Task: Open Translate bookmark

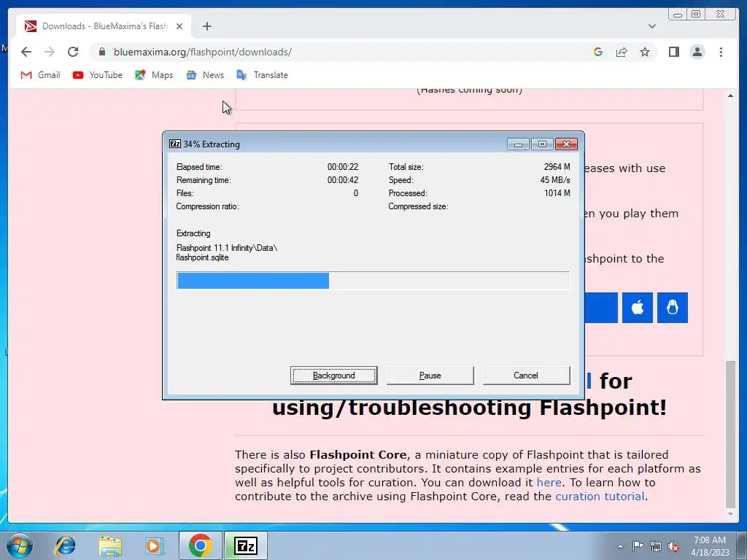Action: (262, 75)
